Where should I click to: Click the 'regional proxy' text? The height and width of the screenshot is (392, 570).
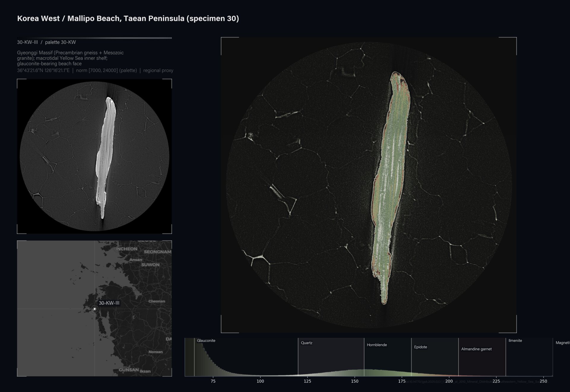158,70
